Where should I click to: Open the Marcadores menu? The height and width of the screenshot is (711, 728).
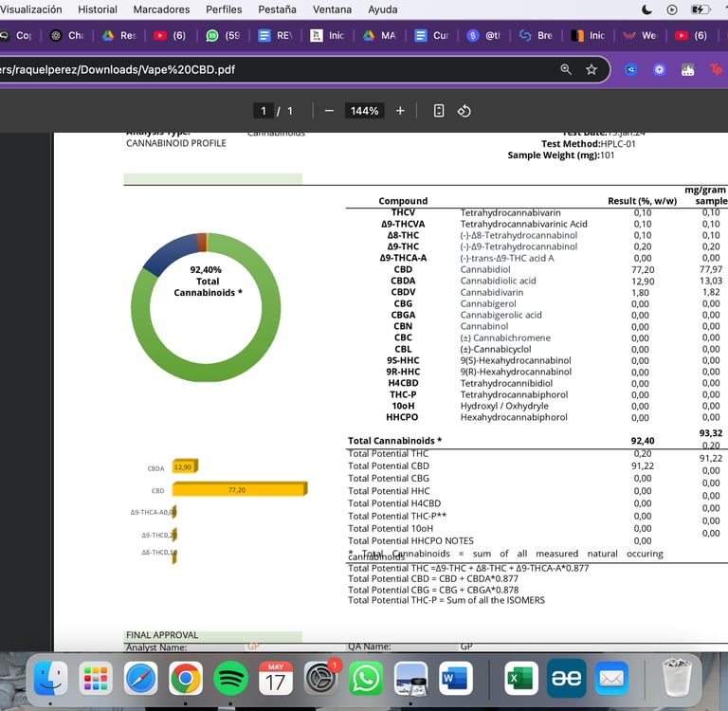click(x=161, y=9)
